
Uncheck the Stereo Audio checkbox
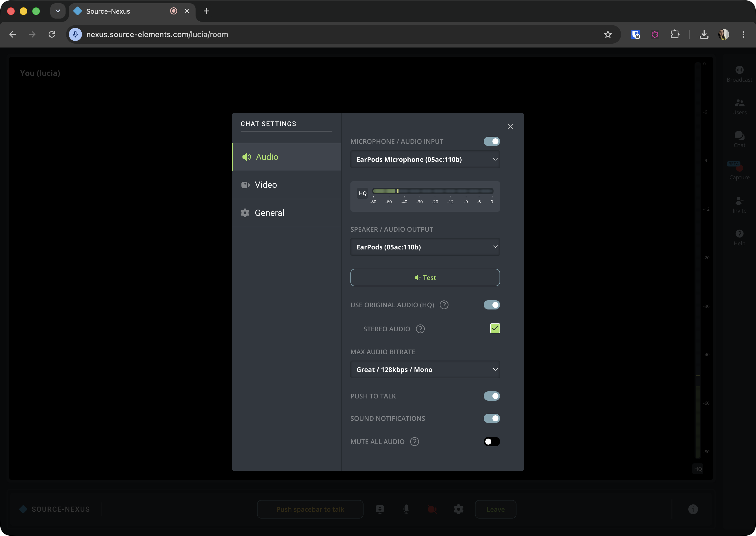click(x=495, y=328)
